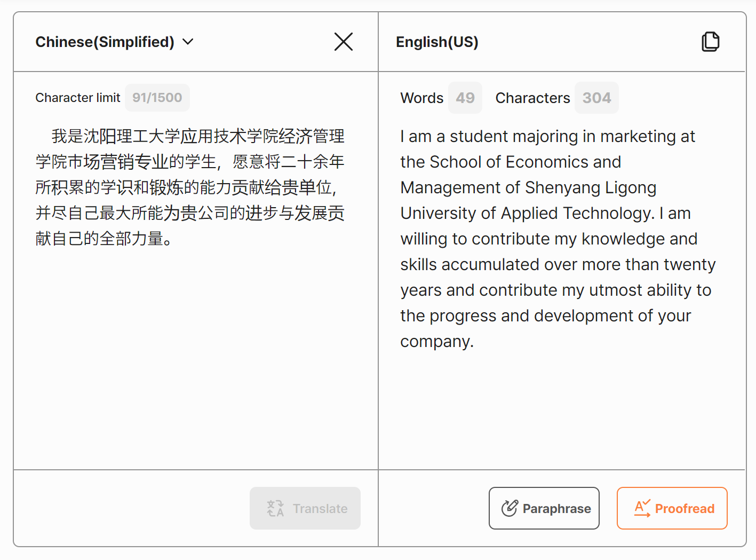Click empty area below the Chinese text

coord(195,363)
